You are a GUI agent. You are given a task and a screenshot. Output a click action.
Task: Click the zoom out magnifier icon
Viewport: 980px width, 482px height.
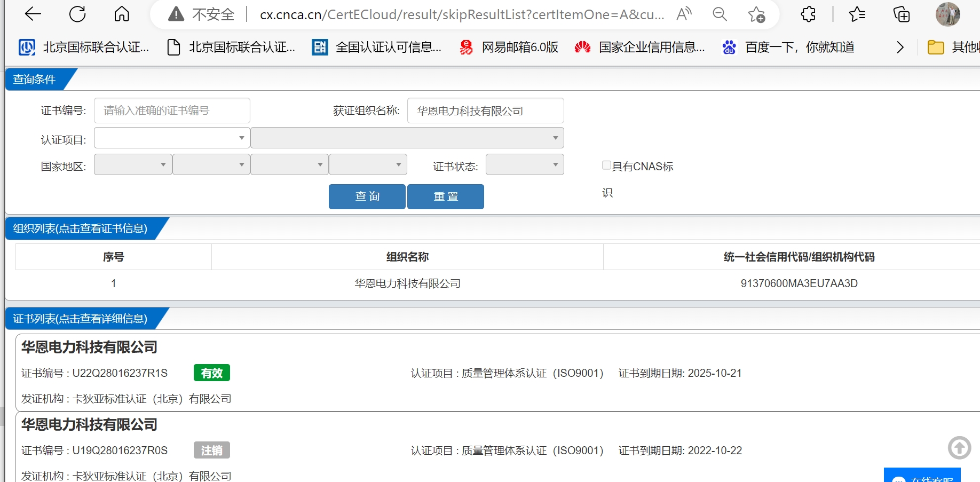click(720, 14)
